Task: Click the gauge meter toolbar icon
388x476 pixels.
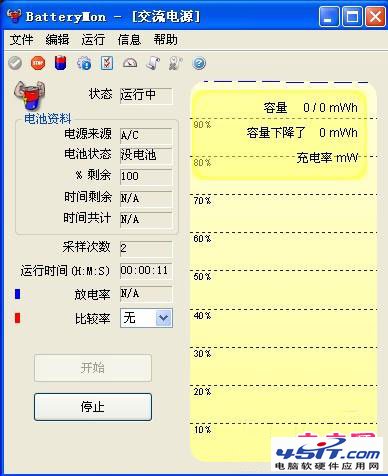Action: point(130,63)
